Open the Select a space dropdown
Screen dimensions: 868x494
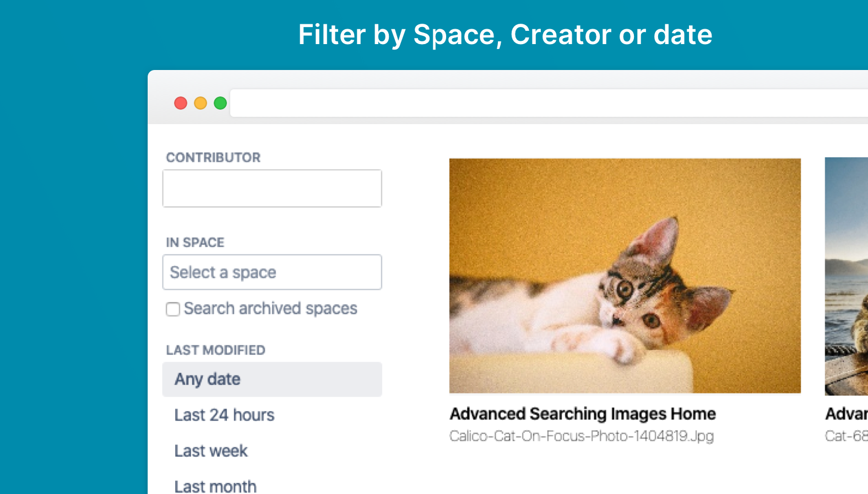(x=272, y=272)
